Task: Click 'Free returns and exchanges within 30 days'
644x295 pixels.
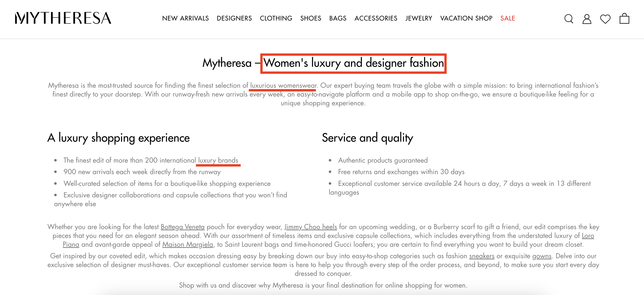Action: point(401,172)
